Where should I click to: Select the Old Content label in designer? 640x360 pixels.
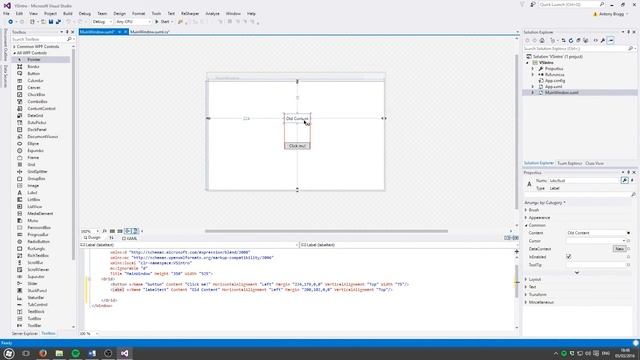297,118
